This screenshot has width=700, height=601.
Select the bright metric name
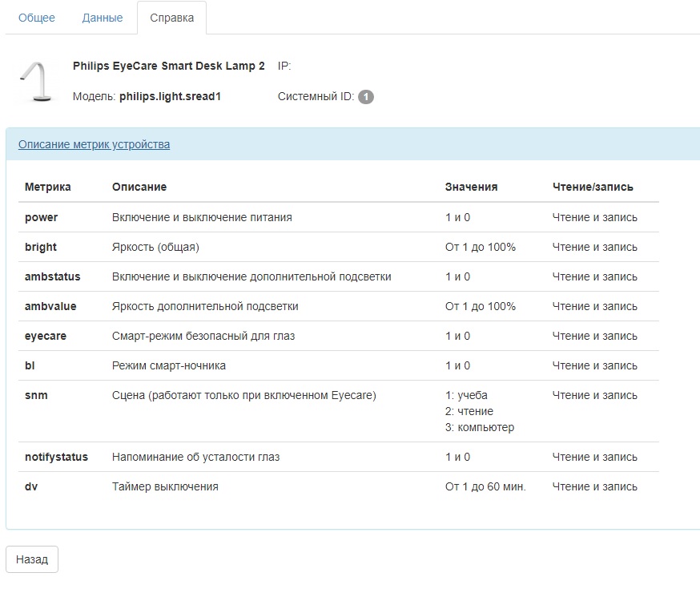[41, 247]
